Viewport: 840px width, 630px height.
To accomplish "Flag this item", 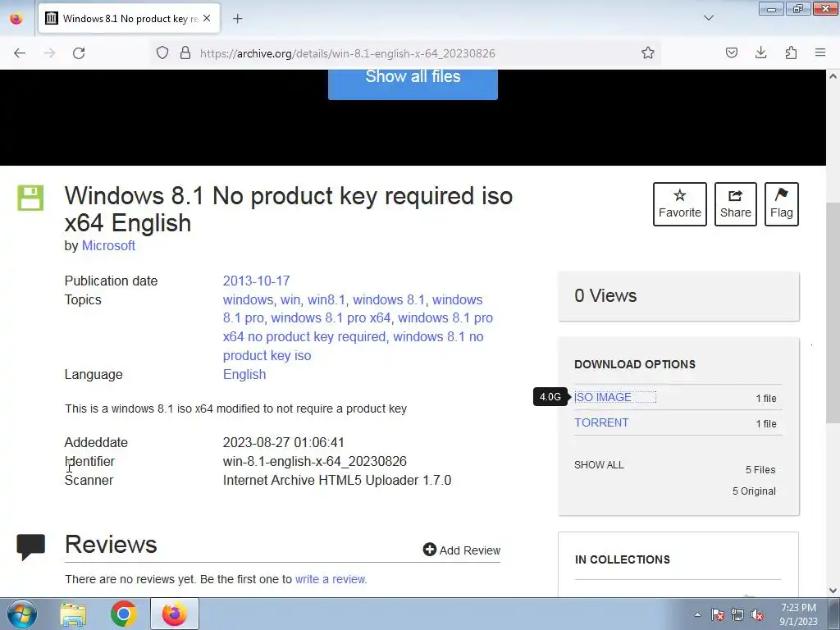I will pyautogui.click(x=782, y=204).
